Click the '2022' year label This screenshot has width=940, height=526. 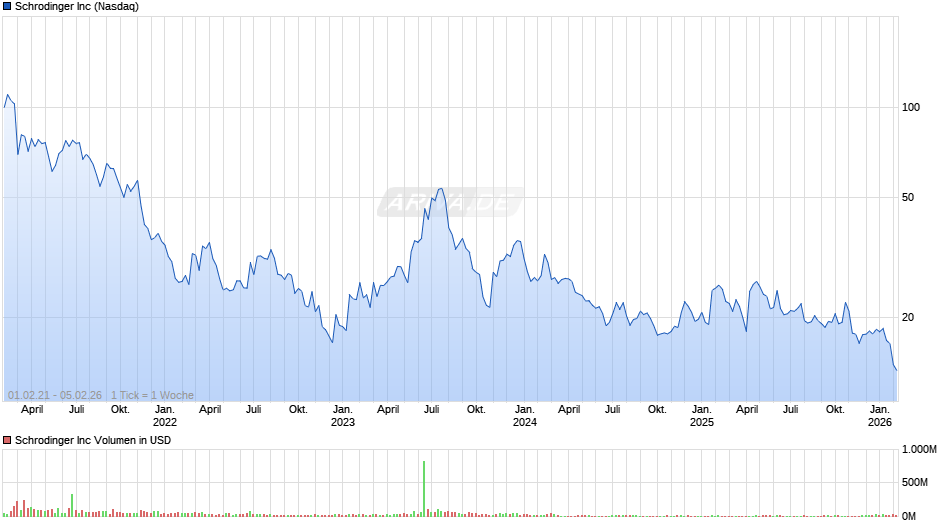tap(165, 422)
